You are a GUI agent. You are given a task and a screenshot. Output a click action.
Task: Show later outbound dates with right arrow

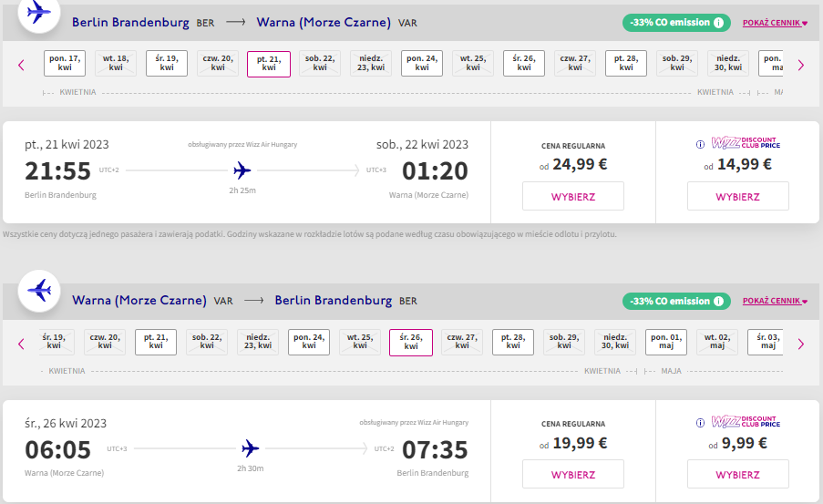click(801, 66)
